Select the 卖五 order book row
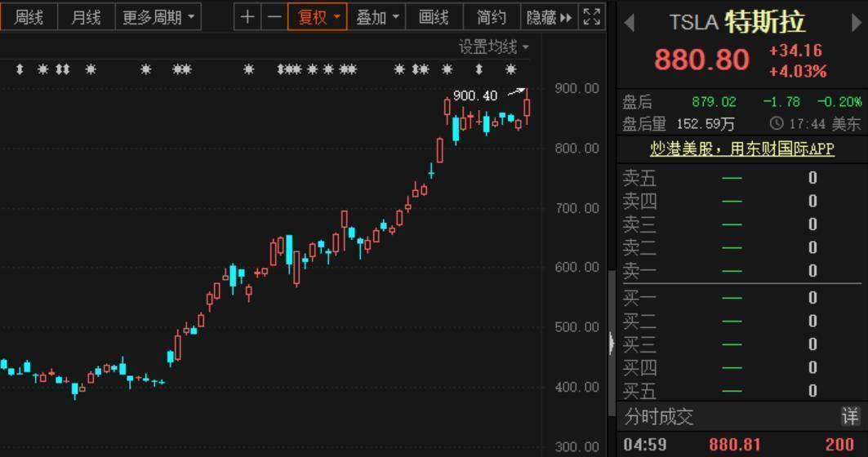Image resolution: width=868 pixels, height=457 pixels. click(740, 178)
